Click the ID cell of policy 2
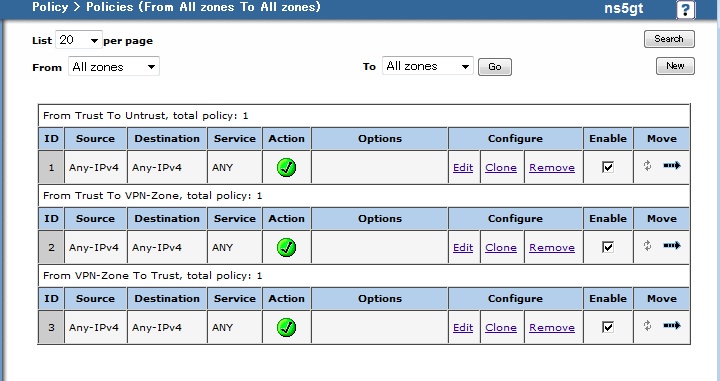This screenshot has width=720, height=381. click(x=51, y=247)
